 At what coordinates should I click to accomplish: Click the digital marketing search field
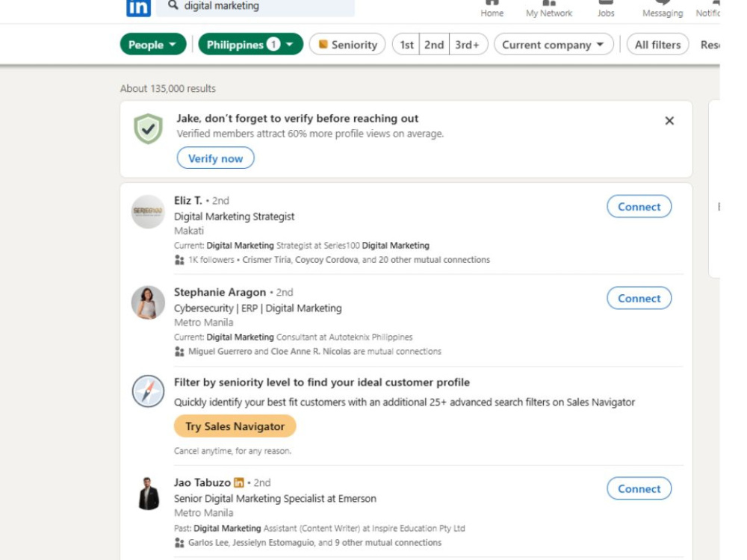pyautogui.click(x=255, y=7)
